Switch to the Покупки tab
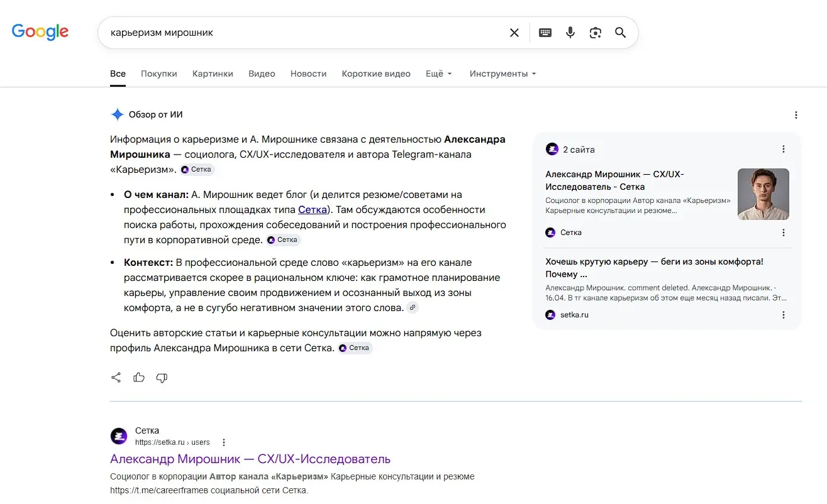The width and height of the screenshot is (827, 504). point(159,74)
